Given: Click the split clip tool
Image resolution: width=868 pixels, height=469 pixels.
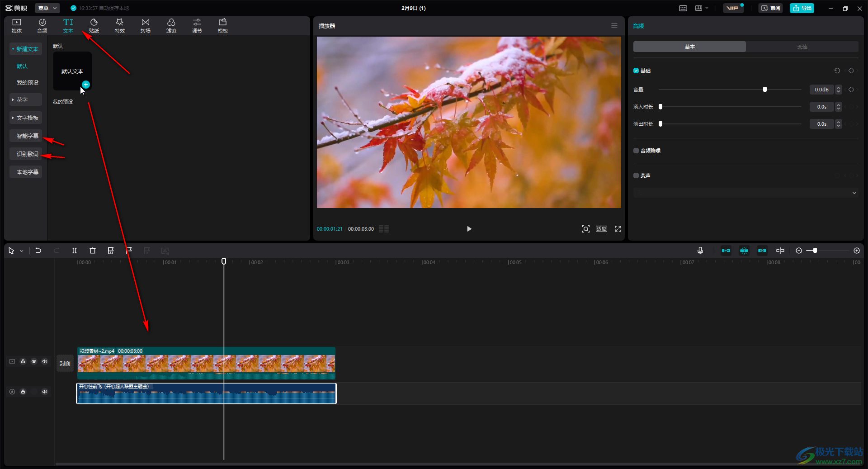Looking at the screenshot, I should click(x=75, y=251).
